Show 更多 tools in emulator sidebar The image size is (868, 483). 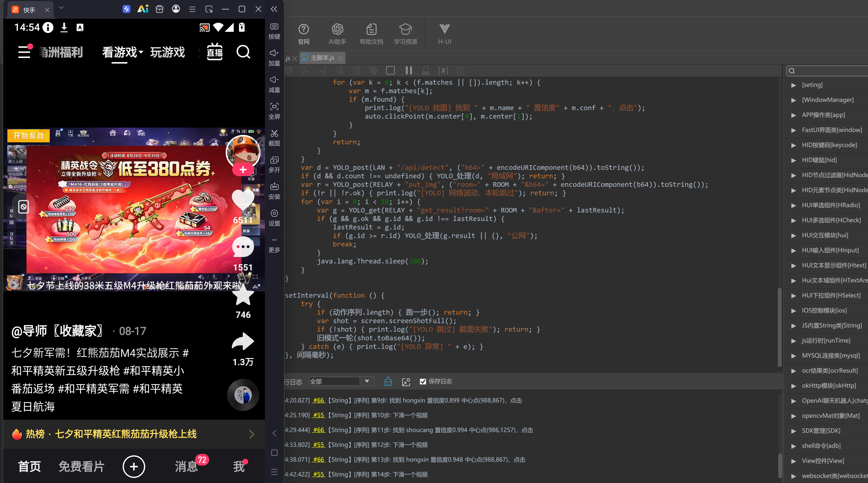click(274, 245)
